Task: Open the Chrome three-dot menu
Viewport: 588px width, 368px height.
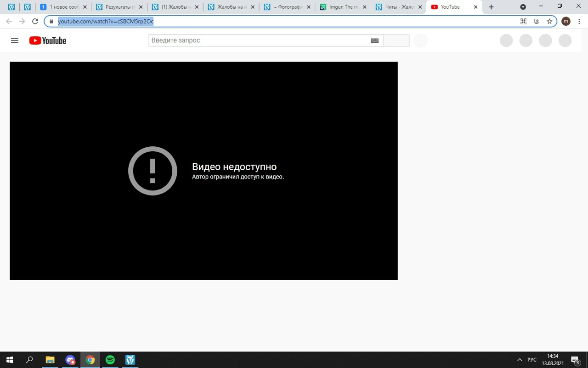Action: click(x=579, y=21)
